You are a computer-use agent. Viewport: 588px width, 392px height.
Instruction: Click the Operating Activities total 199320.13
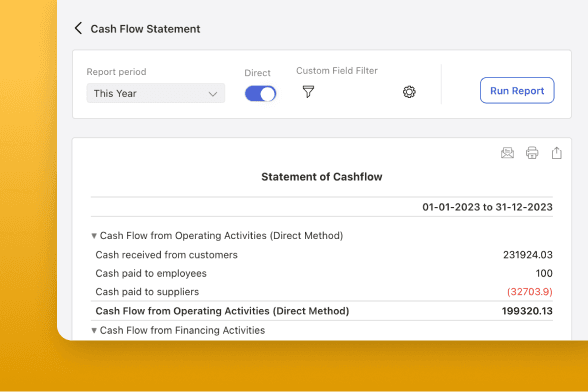[x=527, y=311]
